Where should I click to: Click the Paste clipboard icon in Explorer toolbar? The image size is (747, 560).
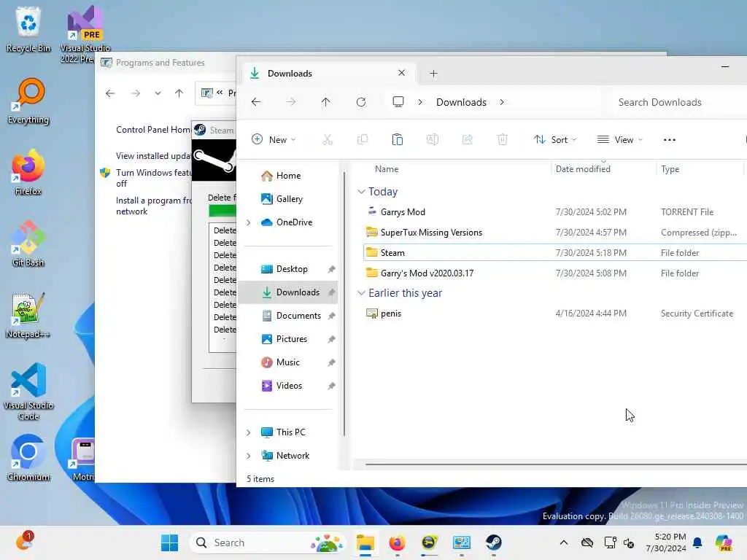[398, 139]
